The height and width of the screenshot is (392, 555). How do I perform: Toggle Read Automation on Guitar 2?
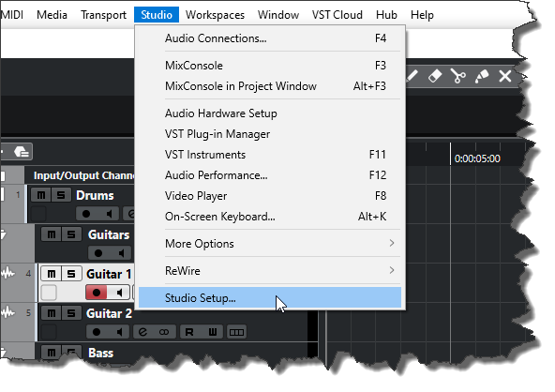189,332
